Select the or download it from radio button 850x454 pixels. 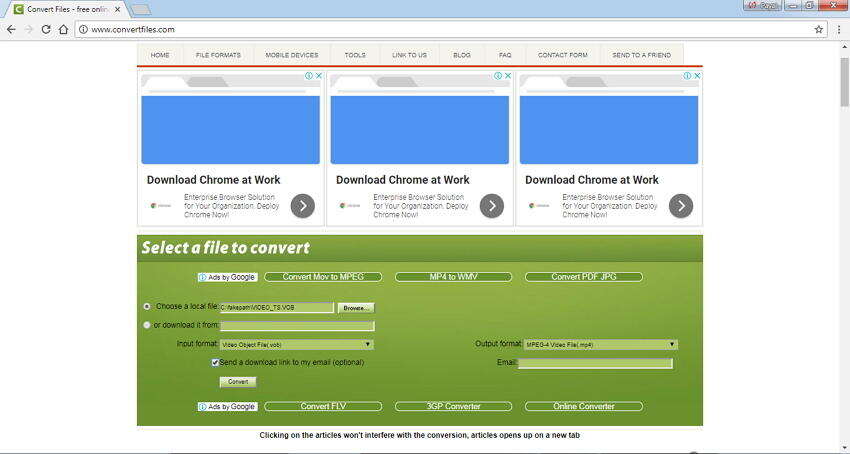pyautogui.click(x=147, y=325)
